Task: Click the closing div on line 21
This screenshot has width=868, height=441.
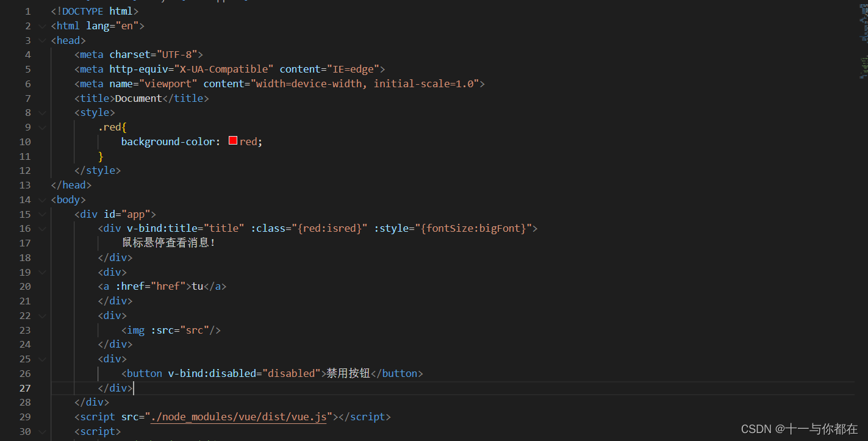Action: point(115,301)
